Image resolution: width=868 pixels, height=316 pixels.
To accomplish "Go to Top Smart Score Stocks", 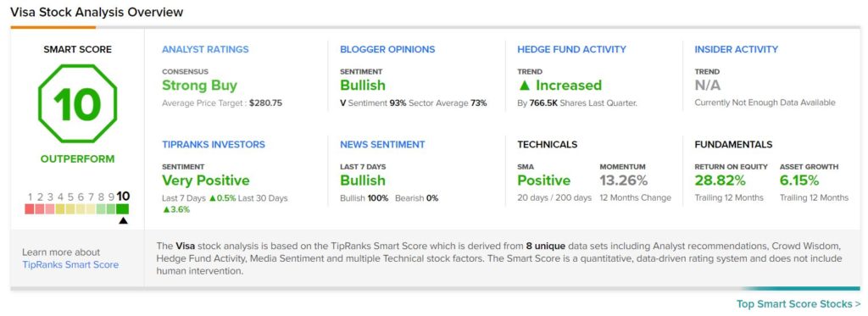I will pos(798,304).
